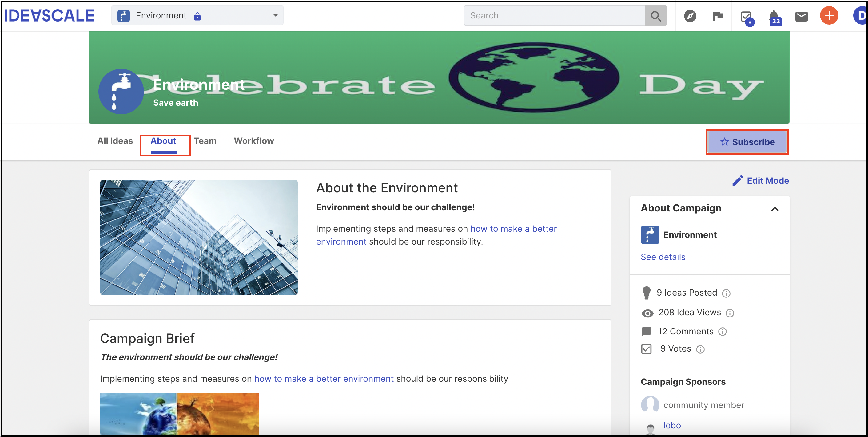Click the faucet icon in campaign selector
Viewport: 868px width, 437px height.
123,16
